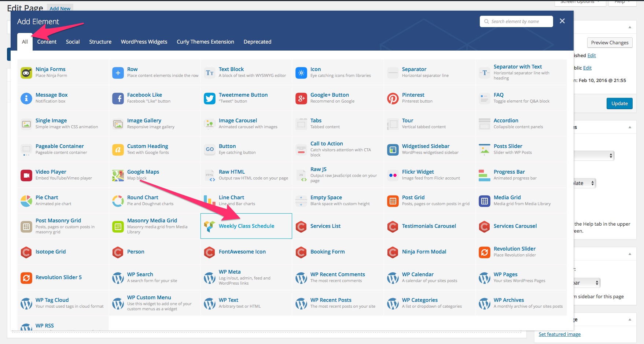Select the Post Masonry Grid icon
Image resolution: width=644 pixels, height=344 pixels.
coord(26,227)
